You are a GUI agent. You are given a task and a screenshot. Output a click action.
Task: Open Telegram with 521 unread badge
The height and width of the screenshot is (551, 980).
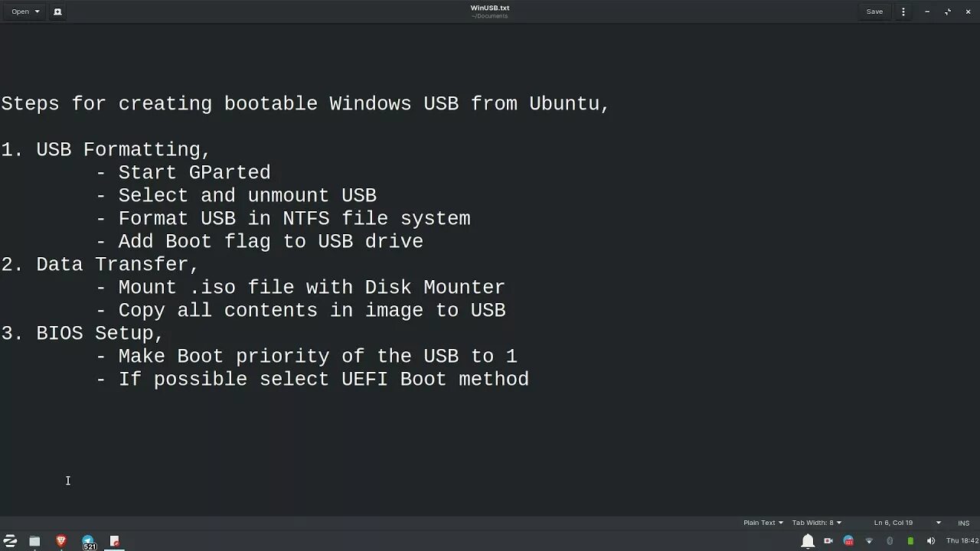pos(89,542)
